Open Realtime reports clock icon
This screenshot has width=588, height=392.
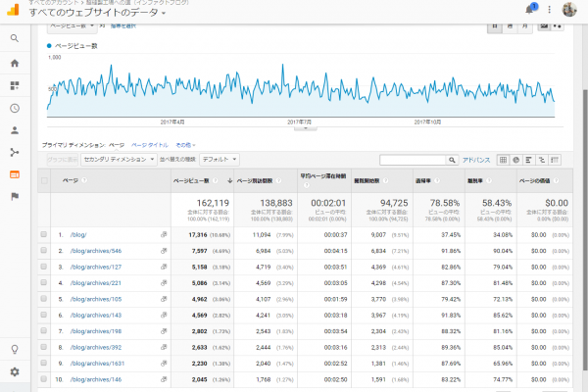[15, 108]
